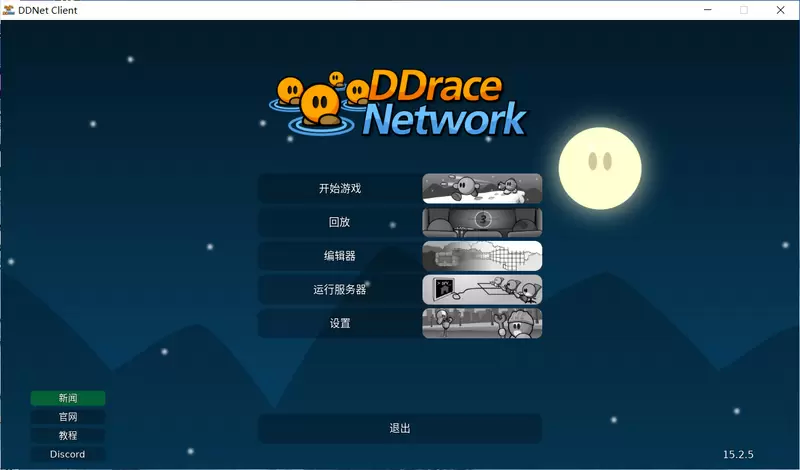The width and height of the screenshot is (800, 470).
Task: Click the Editor map thumbnail image
Action: point(482,256)
